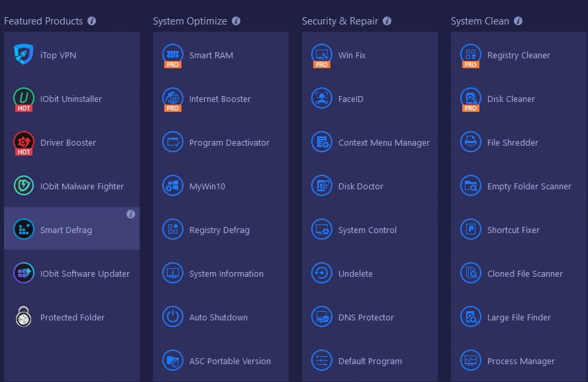Open Driver Booster red gear icon
Viewport: 588px width, 382px height.
(x=24, y=142)
